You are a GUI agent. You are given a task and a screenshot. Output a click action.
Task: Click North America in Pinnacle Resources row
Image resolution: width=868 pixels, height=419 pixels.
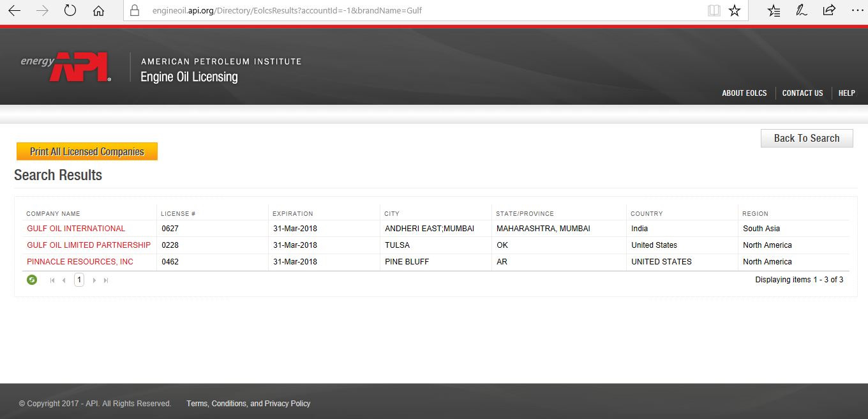point(767,262)
